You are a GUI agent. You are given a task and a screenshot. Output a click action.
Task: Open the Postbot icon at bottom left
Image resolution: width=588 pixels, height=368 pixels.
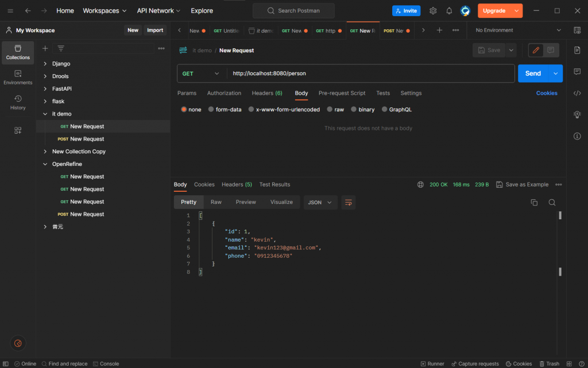click(x=18, y=343)
